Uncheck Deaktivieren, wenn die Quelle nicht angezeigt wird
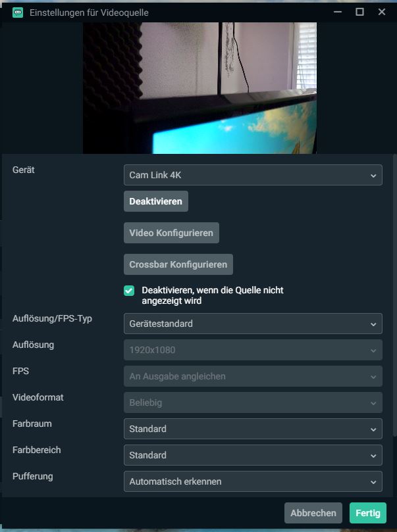The width and height of the screenshot is (397, 532). point(129,291)
